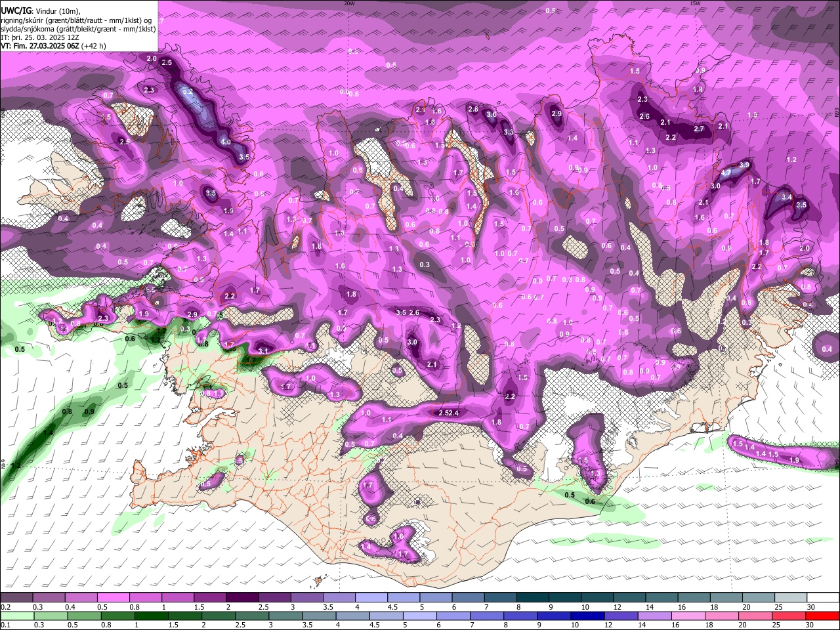This screenshot has width=840, height=630.
Task: Click the '(+42 h)' forecast offset text
Action: pyautogui.click(x=93, y=46)
